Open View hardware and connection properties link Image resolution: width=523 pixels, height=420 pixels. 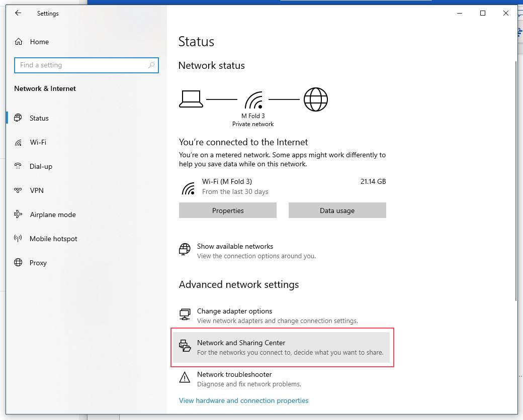(x=243, y=400)
